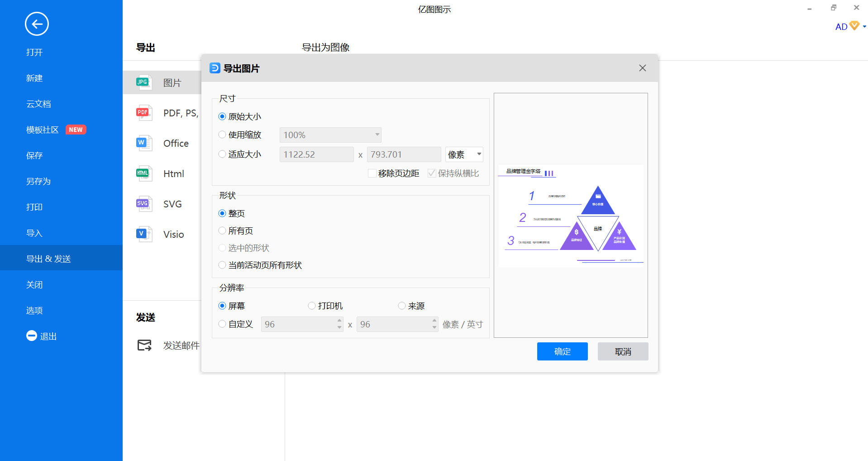This screenshot has width=868, height=461.
Task: Close the 导出图片 dialog
Action: (642, 68)
